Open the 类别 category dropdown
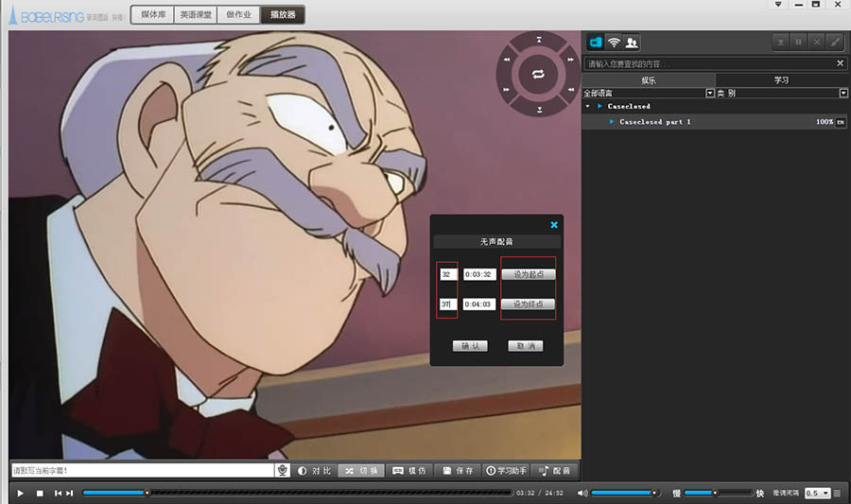This screenshot has height=504, width=851. [x=843, y=93]
